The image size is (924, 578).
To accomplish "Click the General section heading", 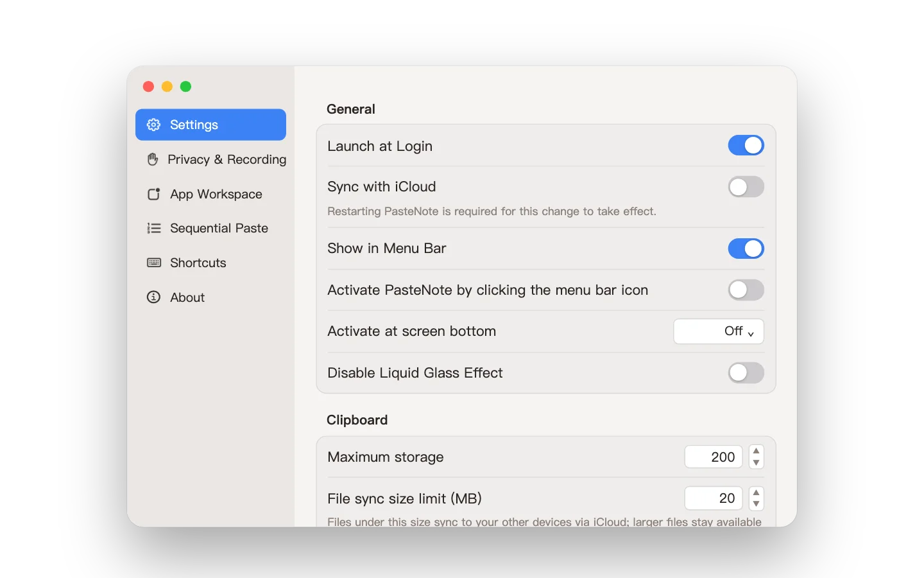I will click(351, 109).
